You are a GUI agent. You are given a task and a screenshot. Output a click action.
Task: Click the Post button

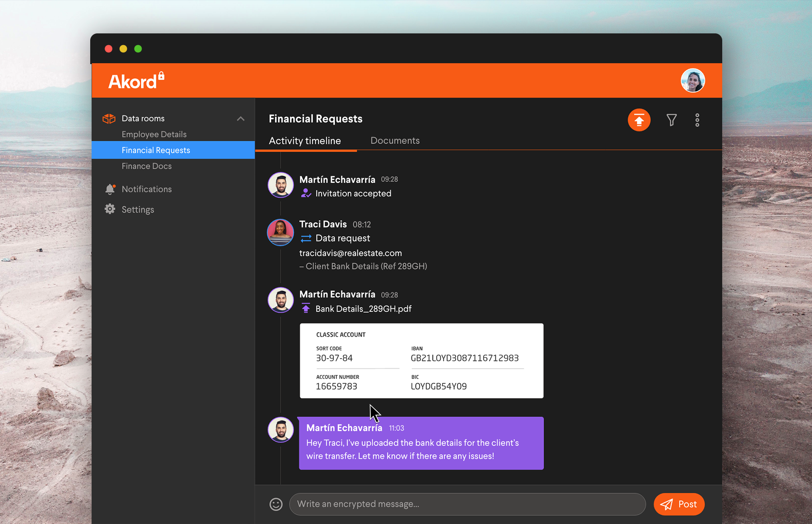[x=679, y=504]
